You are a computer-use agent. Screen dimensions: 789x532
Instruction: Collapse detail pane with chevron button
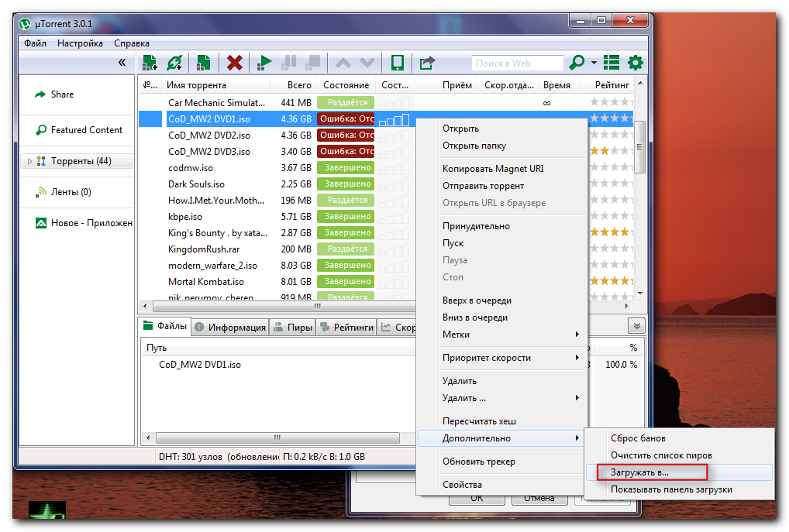pyautogui.click(x=636, y=326)
